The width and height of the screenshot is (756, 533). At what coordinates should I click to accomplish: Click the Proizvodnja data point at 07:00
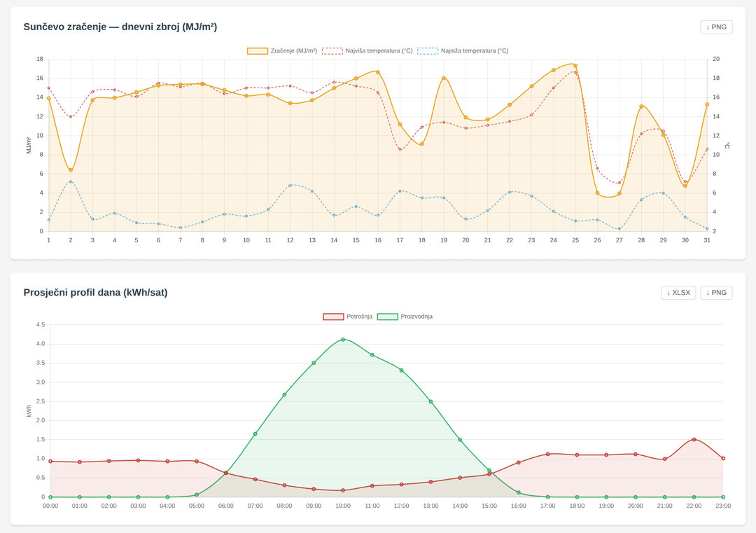point(255,434)
